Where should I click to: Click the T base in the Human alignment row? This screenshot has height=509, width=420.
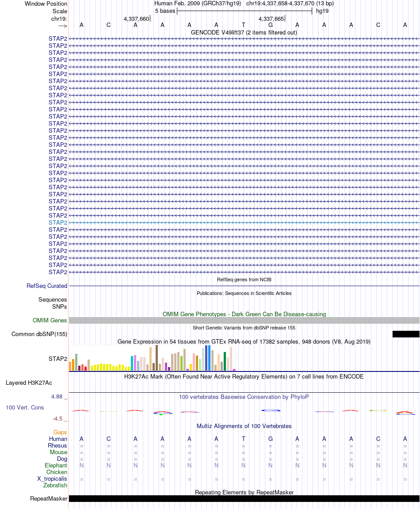click(x=244, y=439)
